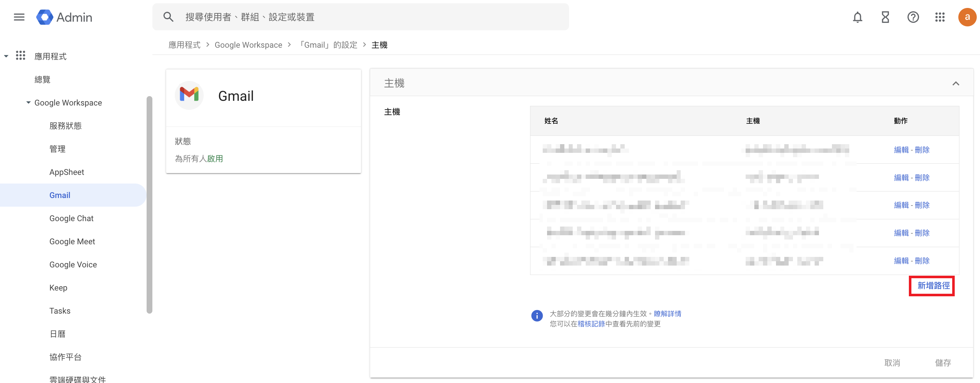Open Google Chat in the sidebar
This screenshot has height=383, width=980.
coord(71,219)
